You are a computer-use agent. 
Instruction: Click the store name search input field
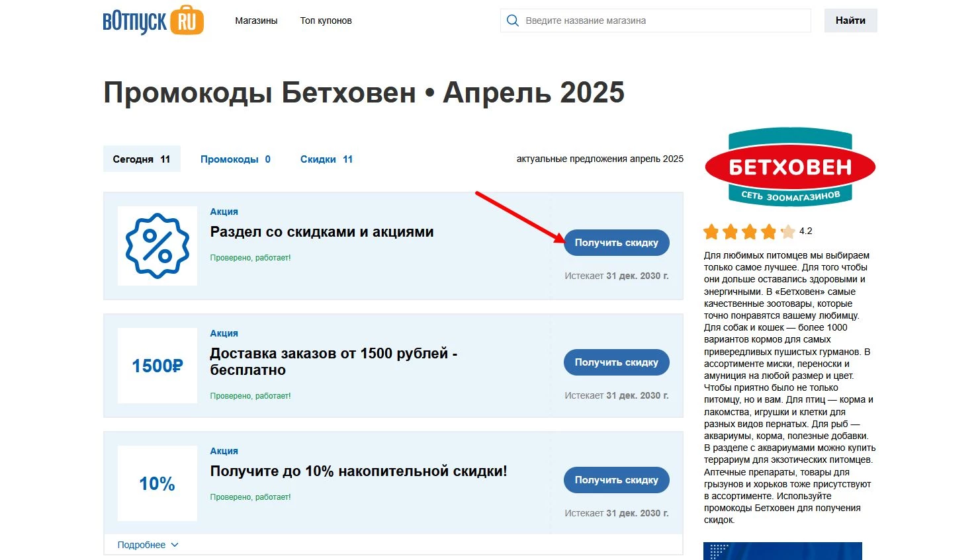655,20
